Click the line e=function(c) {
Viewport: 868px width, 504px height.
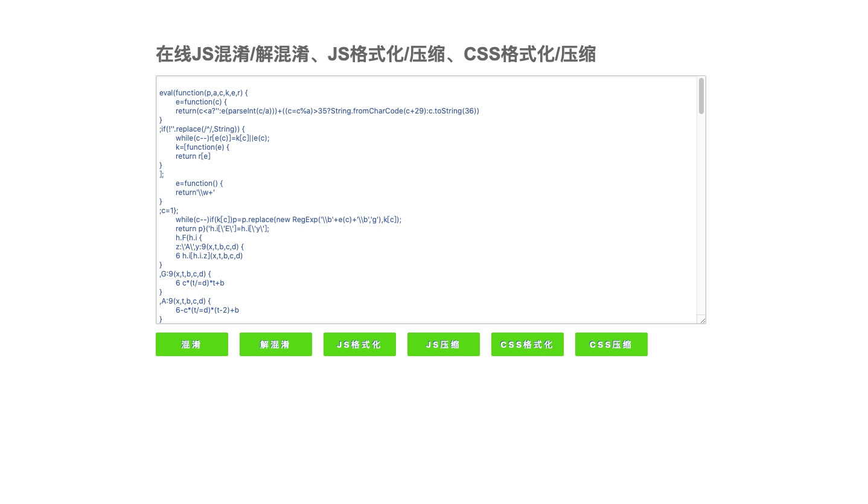(202, 102)
